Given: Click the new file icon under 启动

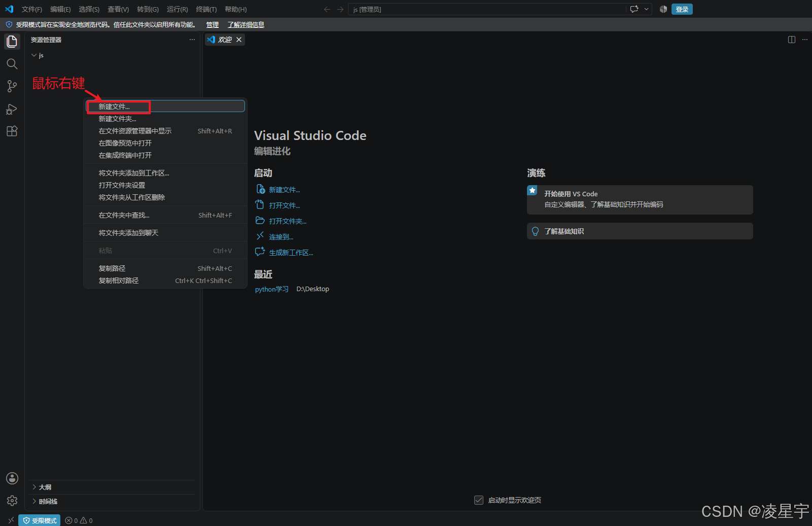Looking at the screenshot, I should 260,189.
